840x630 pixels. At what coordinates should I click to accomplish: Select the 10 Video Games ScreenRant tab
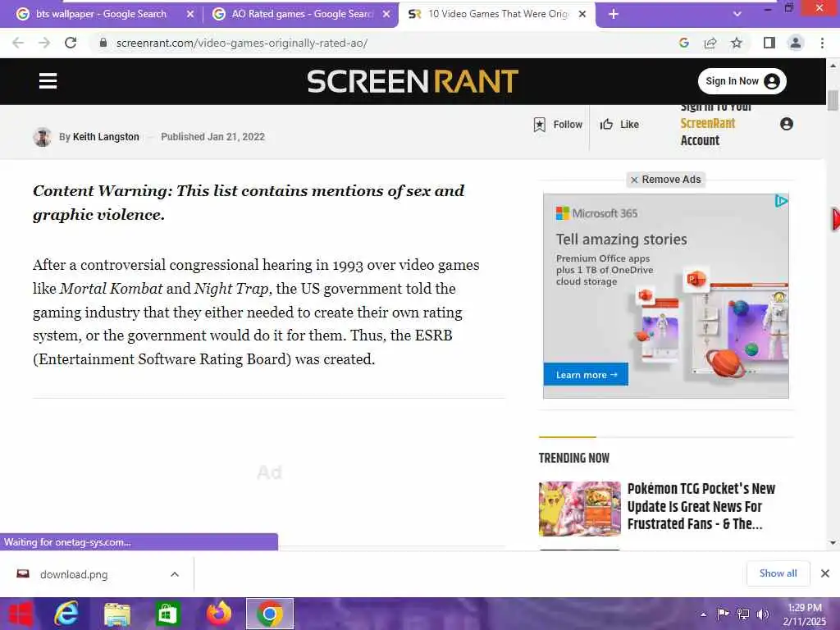coord(498,14)
